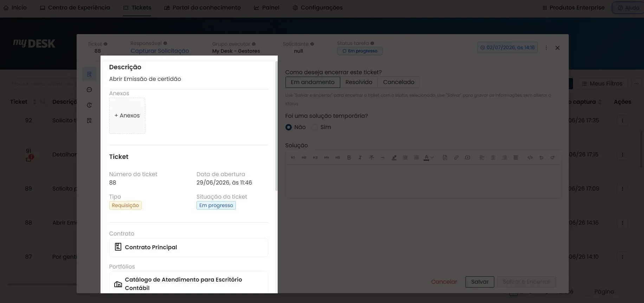Redo last edit in Solução editor
This screenshot has height=303, width=644.
(553, 157)
